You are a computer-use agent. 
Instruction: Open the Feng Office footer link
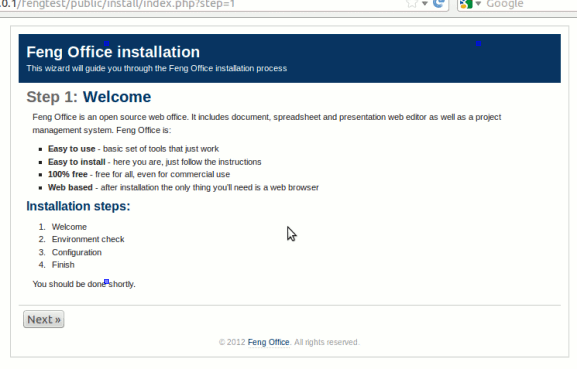pyautogui.click(x=268, y=342)
